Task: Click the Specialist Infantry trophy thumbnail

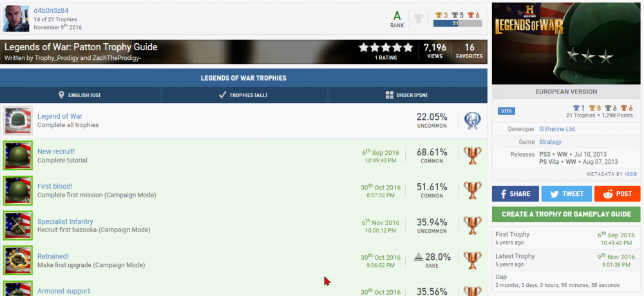Action: point(18,225)
